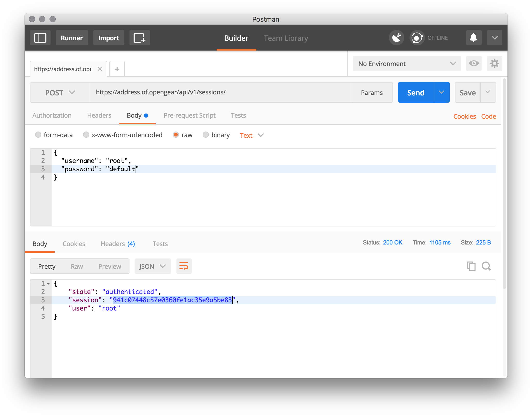Open the Pre-request Script tab

(x=190, y=115)
